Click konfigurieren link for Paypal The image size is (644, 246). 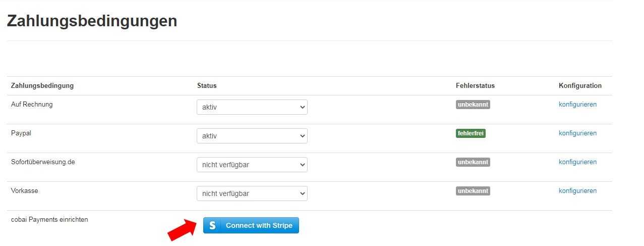coord(577,133)
